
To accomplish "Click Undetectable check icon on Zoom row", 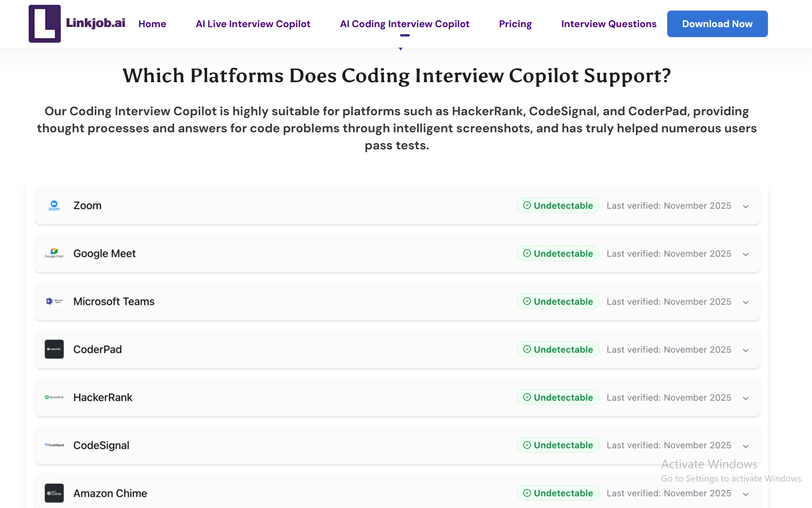I will (x=527, y=205).
